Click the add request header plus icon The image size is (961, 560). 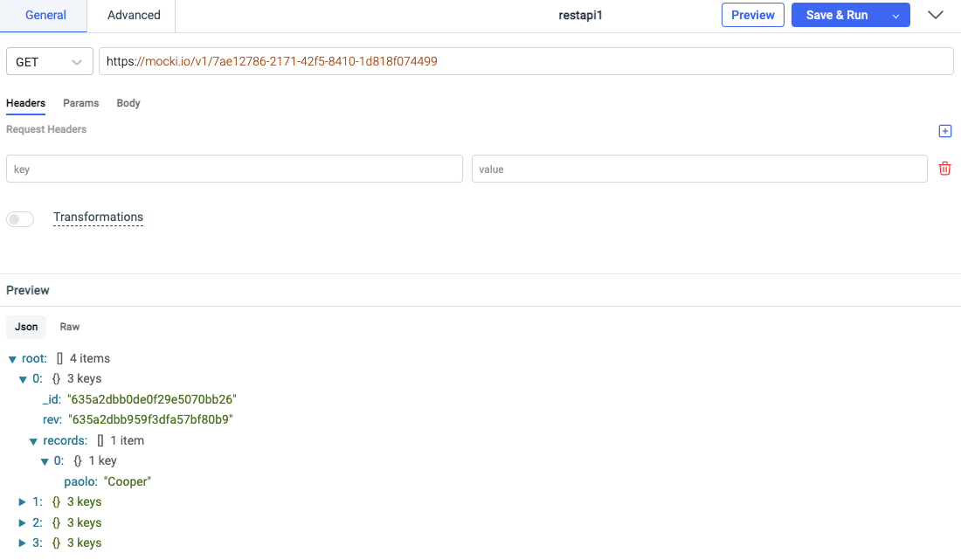pyautogui.click(x=944, y=131)
